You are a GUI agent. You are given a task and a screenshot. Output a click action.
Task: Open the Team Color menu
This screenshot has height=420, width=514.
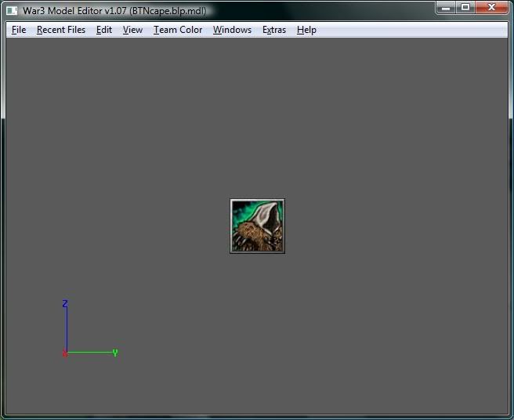click(x=178, y=30)
